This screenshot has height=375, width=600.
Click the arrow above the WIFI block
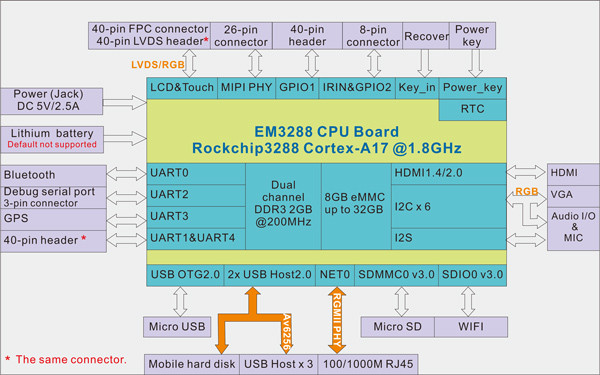468,302
